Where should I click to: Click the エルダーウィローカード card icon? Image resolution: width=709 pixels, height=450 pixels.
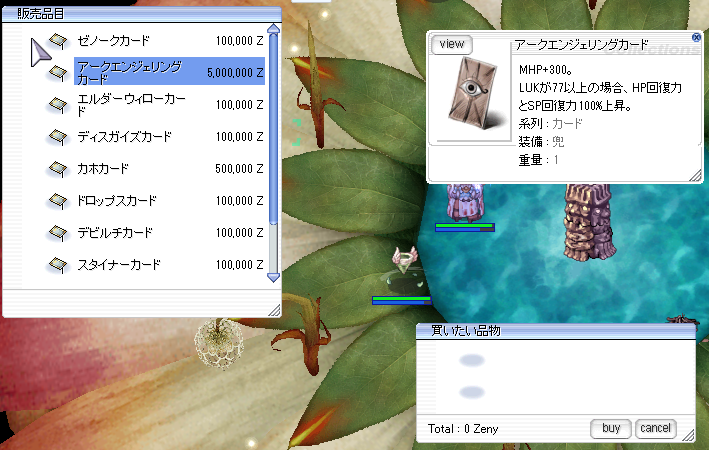[59, 105]
